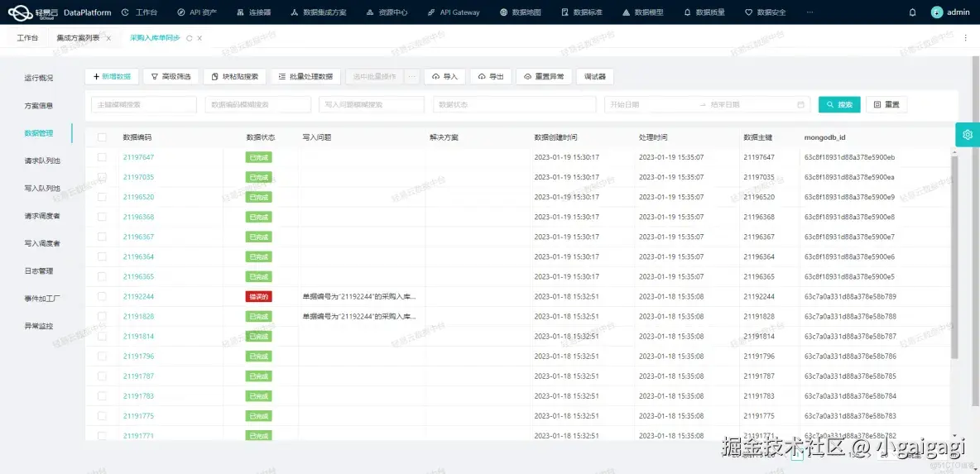
Task: Open 数据集成方案 in top navigation
Action: (x=318, y=12)
